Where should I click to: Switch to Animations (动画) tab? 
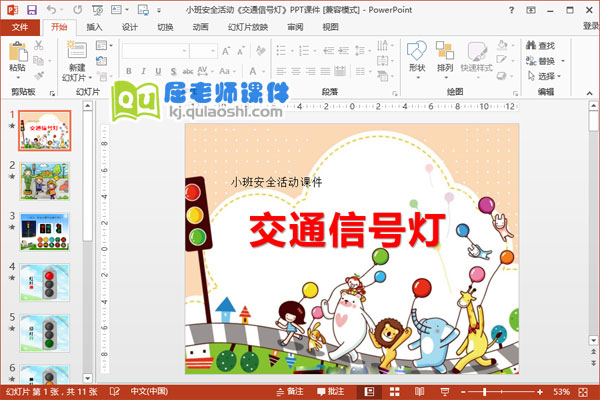point(201,27)
